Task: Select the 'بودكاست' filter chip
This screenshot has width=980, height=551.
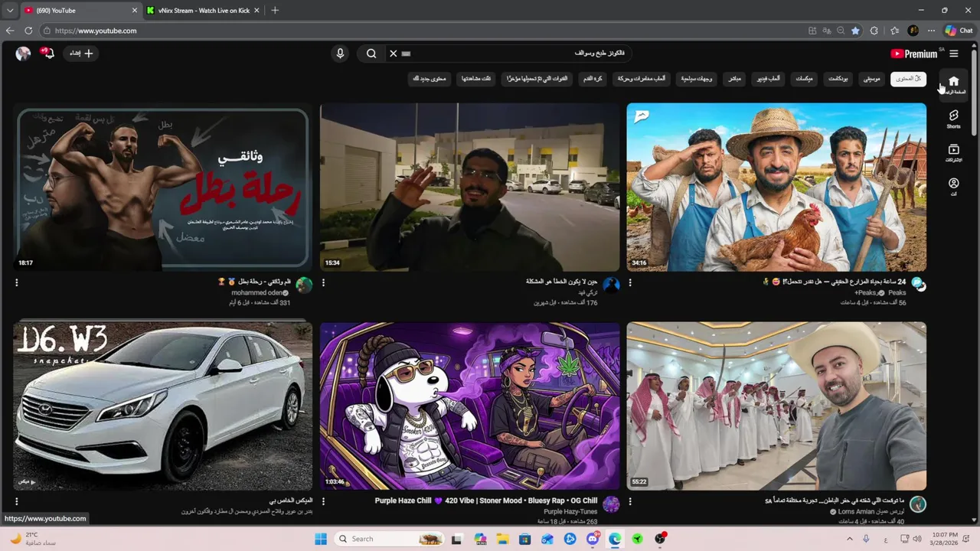Action: pyautogui.click(x=838, y=79)
